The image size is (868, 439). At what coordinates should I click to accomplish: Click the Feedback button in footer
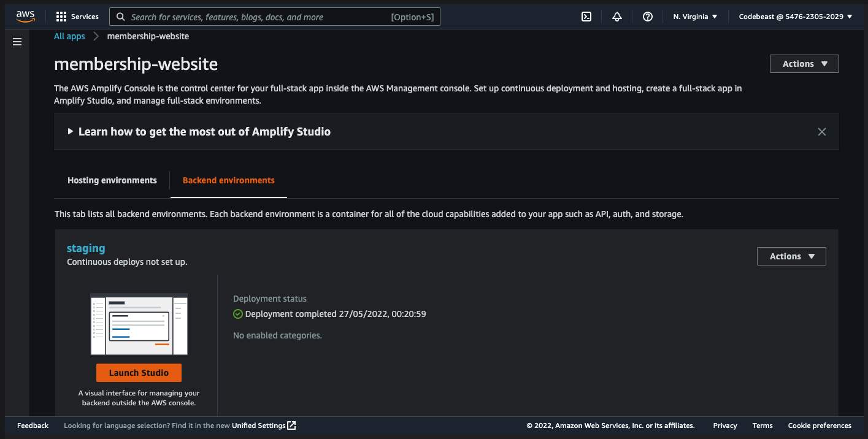click(x=33, y=426)
